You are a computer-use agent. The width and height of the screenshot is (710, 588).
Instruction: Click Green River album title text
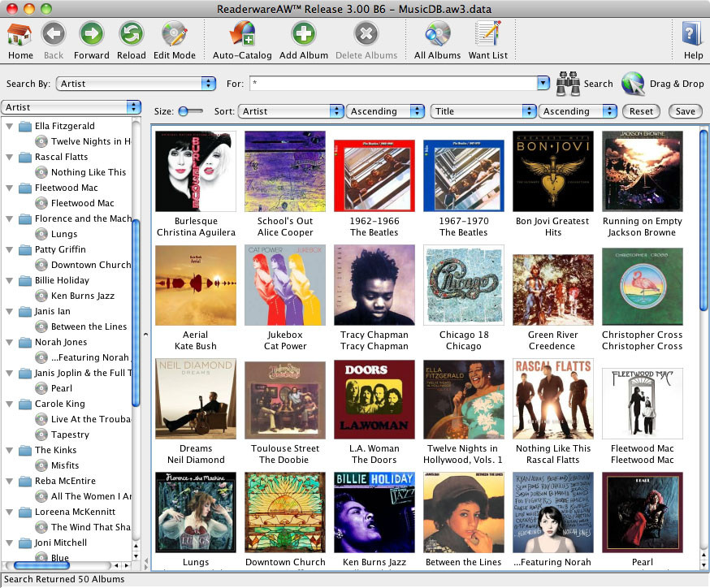pyautogui.click(x=553, y=335)
